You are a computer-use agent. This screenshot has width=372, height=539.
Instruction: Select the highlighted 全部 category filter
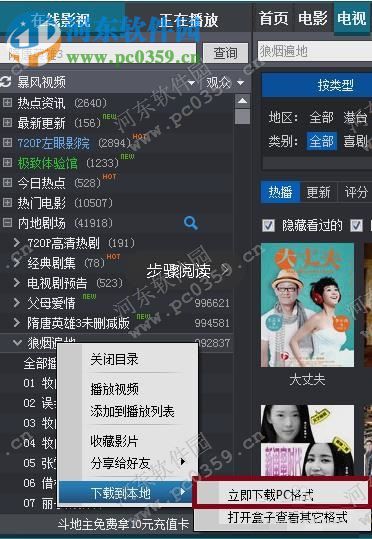pos(321,141)
